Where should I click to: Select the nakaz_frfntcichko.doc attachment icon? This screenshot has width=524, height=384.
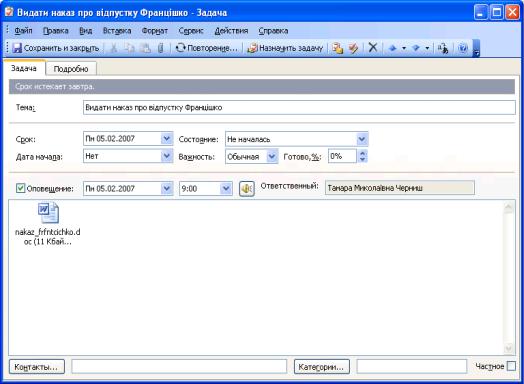click(48, 213)
